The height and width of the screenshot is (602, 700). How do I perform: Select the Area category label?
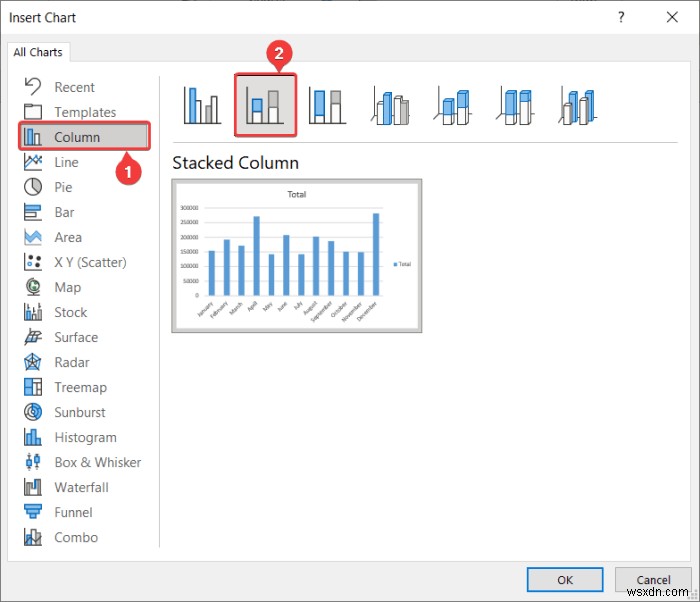coord(68,237)
